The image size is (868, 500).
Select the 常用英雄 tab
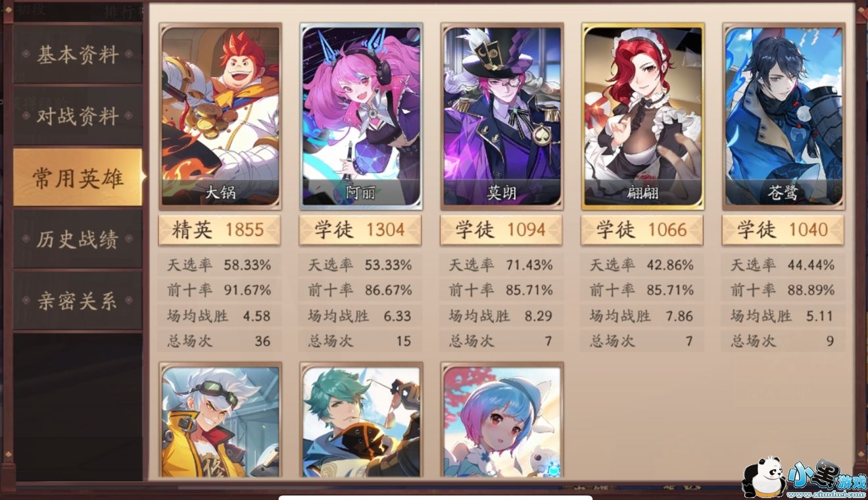[78, 178]
